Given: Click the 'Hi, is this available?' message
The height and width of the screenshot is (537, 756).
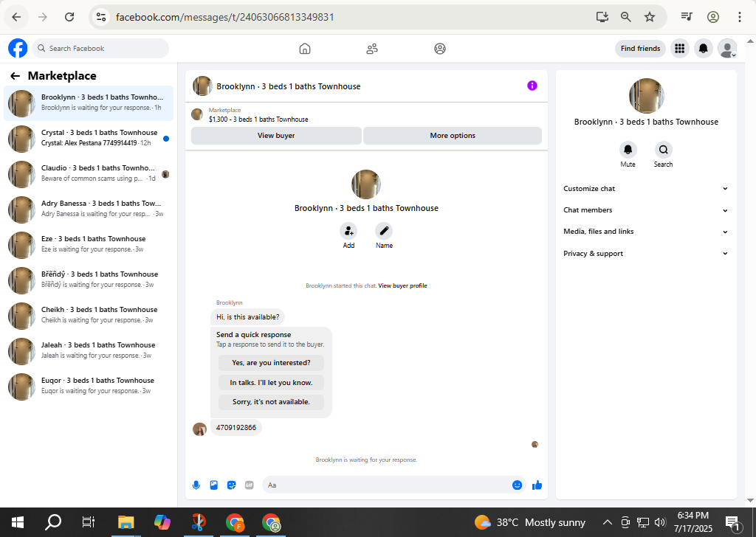Looking at the screenshot, I should [x=248, y=317].
